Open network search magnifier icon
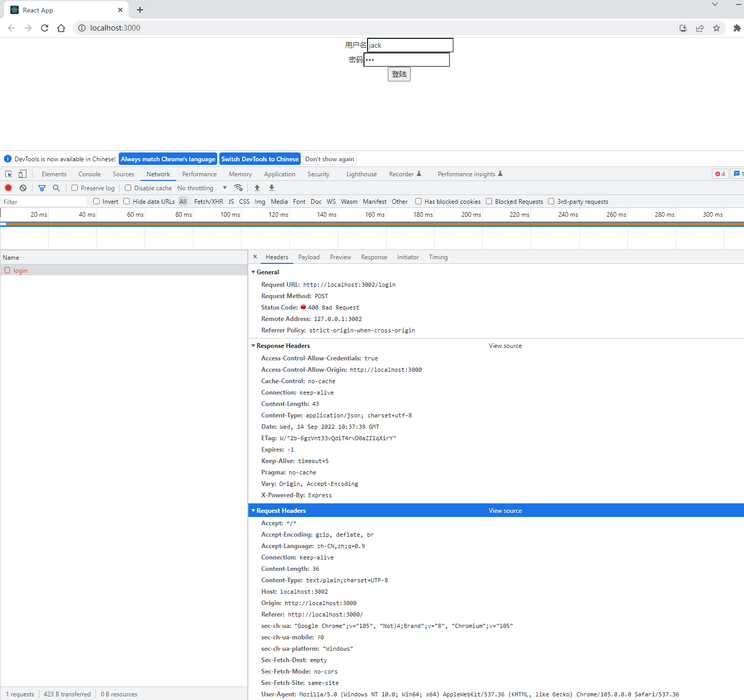This screenshot has width=744, height=700. tap(57, 188)
